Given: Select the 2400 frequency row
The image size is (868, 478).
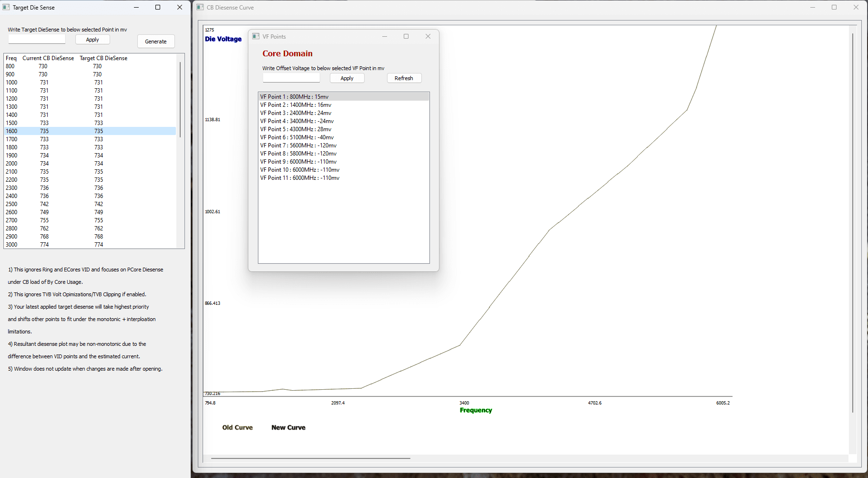Looking at the screenshot, I should 90,196.
